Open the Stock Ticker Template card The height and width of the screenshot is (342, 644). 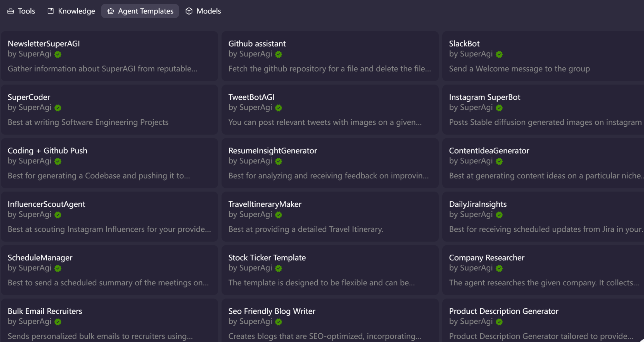click(x=330, y=270)
